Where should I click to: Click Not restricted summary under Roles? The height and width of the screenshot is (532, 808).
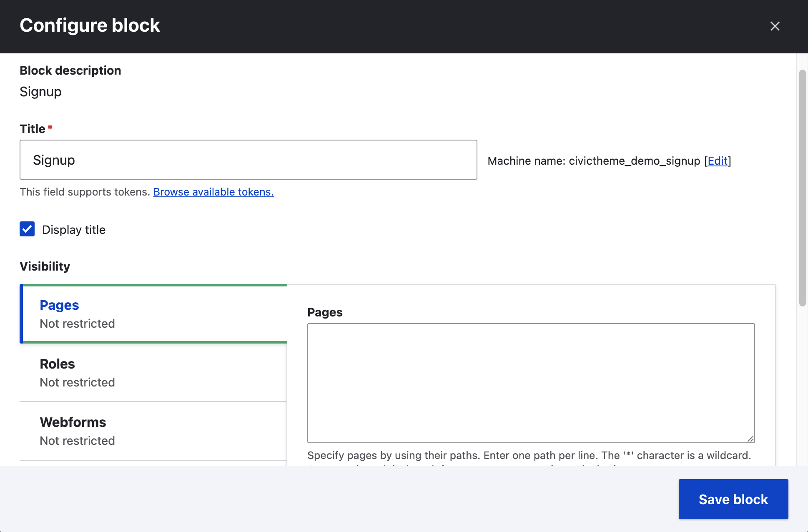[x=77, y=382]
